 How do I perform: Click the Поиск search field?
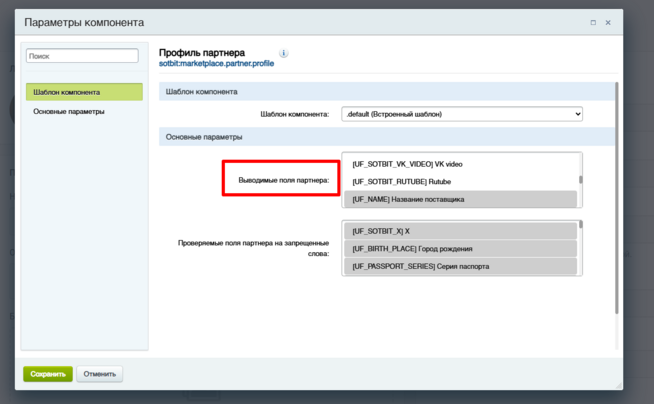tap(82, 57)
